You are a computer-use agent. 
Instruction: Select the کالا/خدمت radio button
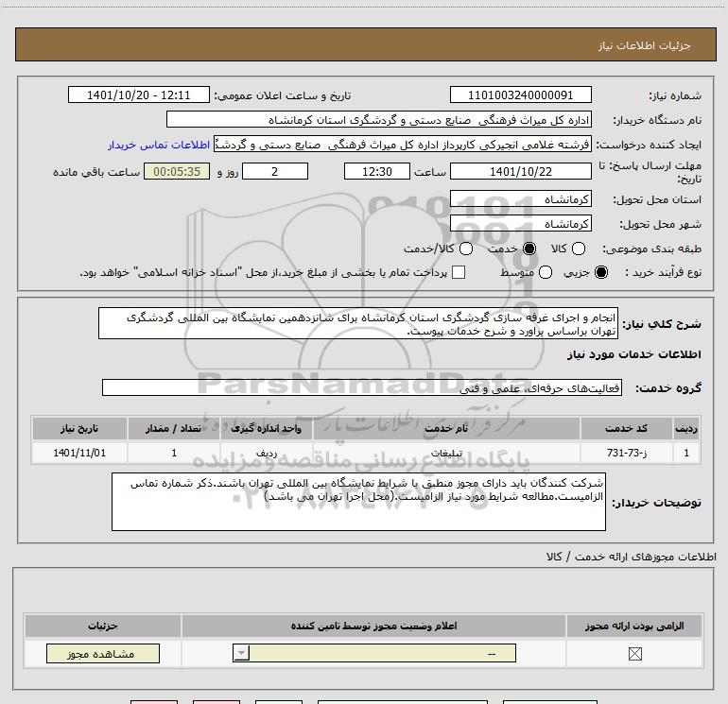[466, 249]
